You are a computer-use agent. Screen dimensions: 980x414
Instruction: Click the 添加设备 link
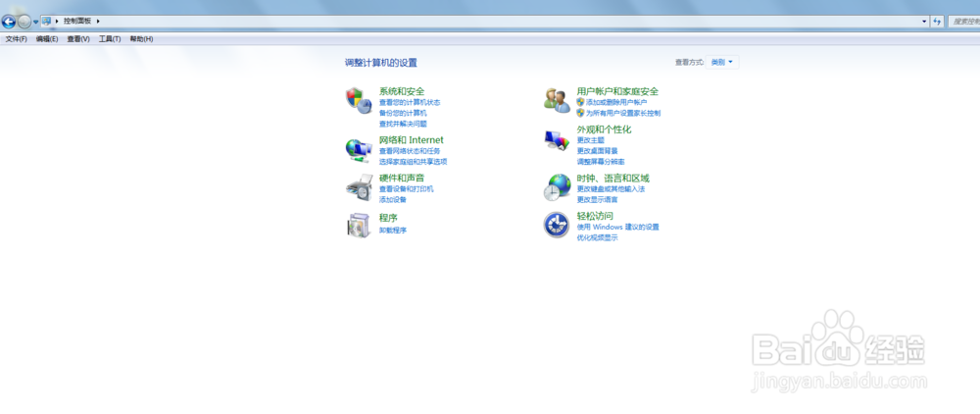coord(393,199)
